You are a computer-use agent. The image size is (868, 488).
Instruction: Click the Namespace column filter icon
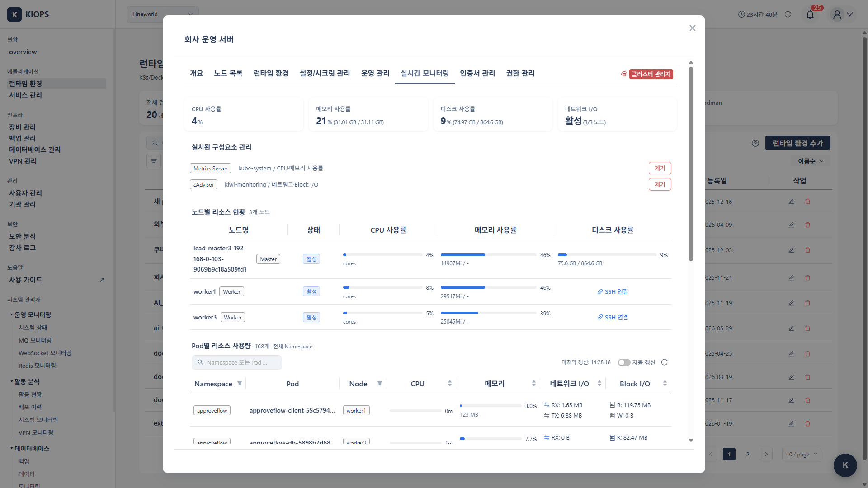(240, 384)
